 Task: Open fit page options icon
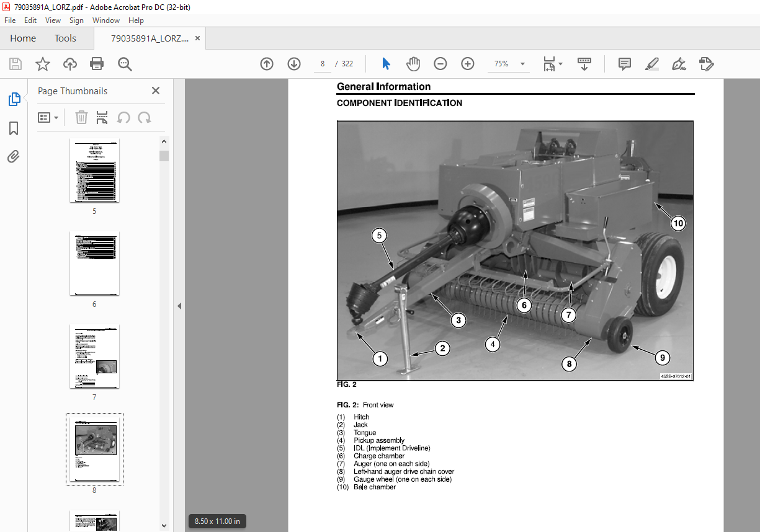552,64
